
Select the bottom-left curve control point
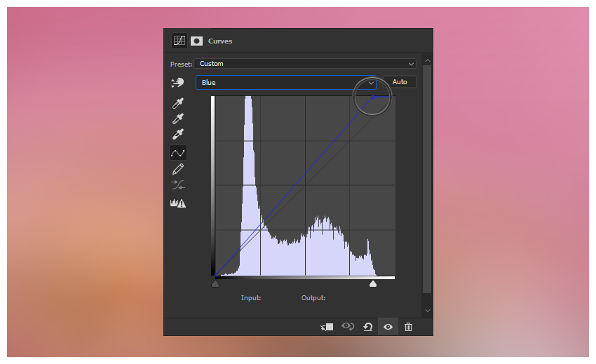pyautogui.click(x=216, y=275)
